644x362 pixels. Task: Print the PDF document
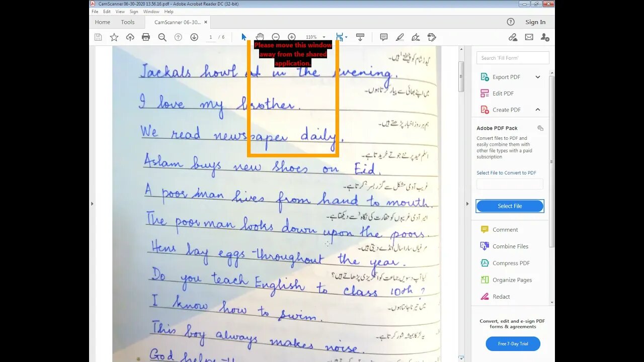pos(146,37)
